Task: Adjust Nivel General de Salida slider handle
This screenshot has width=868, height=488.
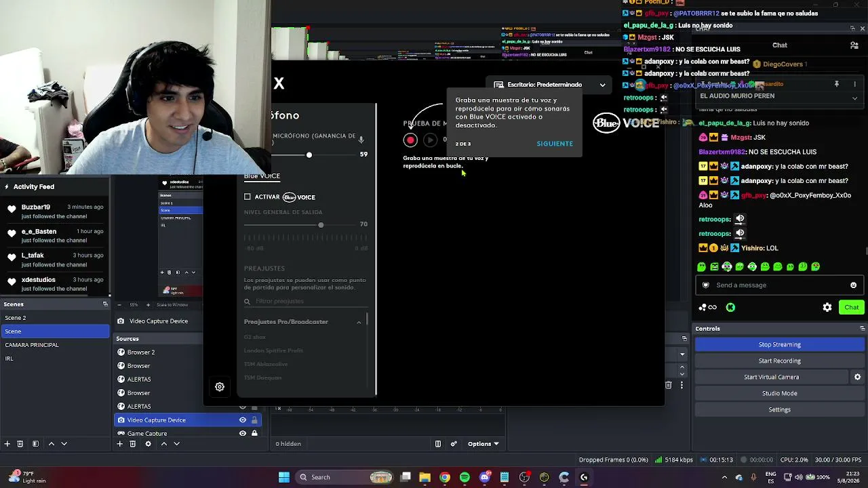Action: coord(321,225)
